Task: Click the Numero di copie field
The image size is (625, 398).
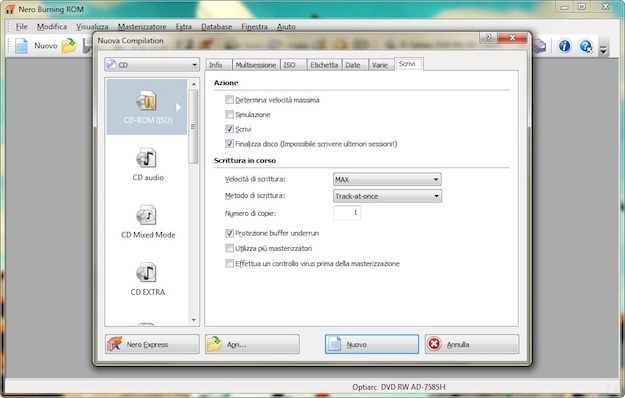Action: point(347,213)
